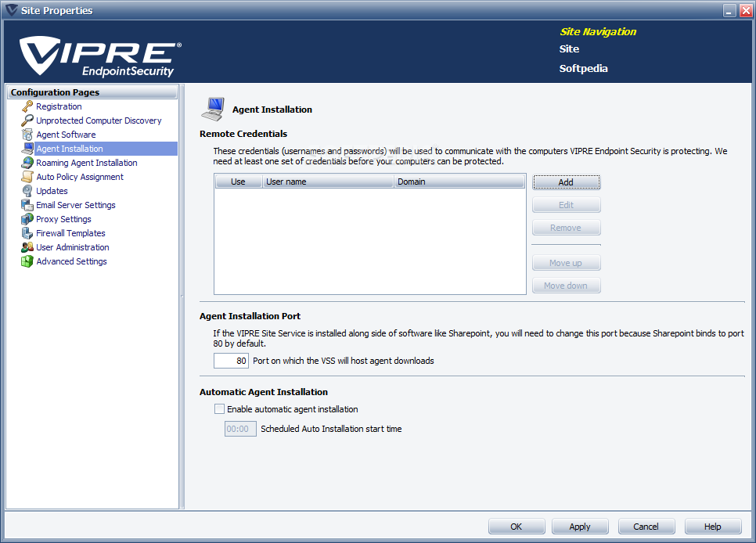Click the Registration key icon

pyautogui.click(x=27, y=106)
